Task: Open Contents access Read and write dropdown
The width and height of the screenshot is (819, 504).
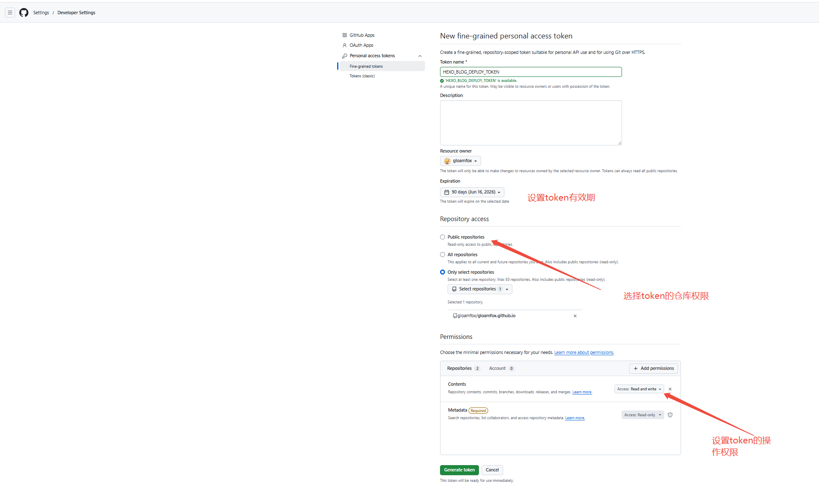Action: (x=639, y=389)
